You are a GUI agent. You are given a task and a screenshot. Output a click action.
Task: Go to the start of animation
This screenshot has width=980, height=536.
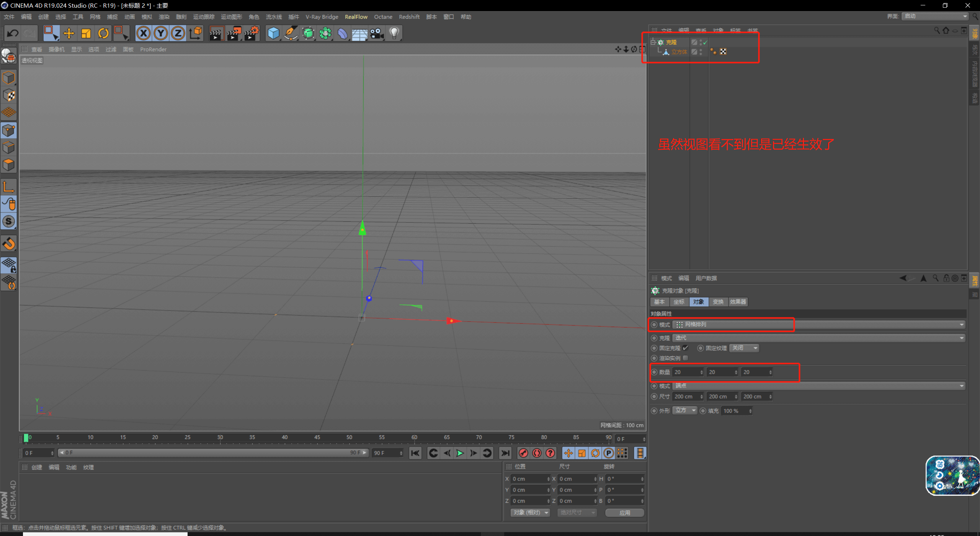[x=415, y=453]
